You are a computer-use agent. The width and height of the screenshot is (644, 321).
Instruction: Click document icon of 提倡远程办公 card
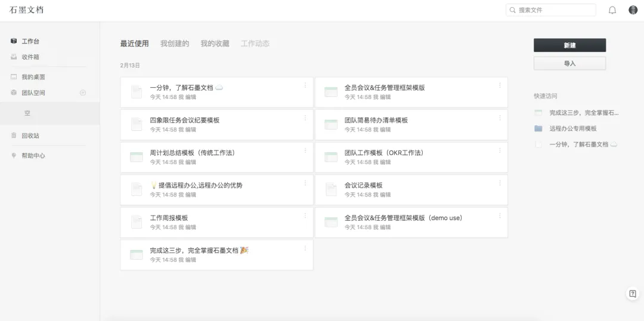pos(137,189)
